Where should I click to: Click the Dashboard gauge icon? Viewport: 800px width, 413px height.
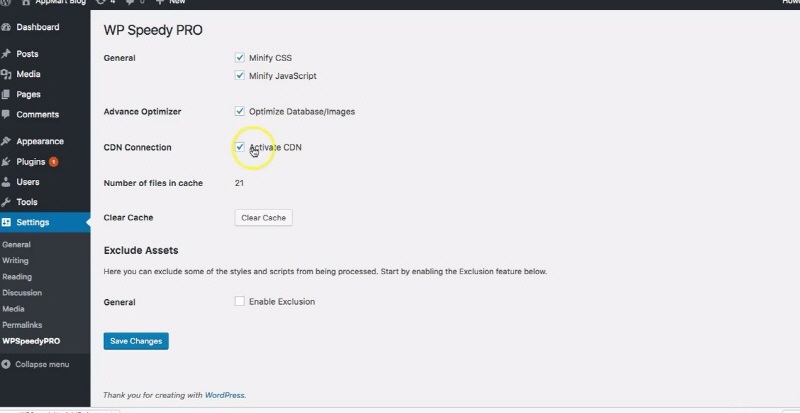coord(6,27)
